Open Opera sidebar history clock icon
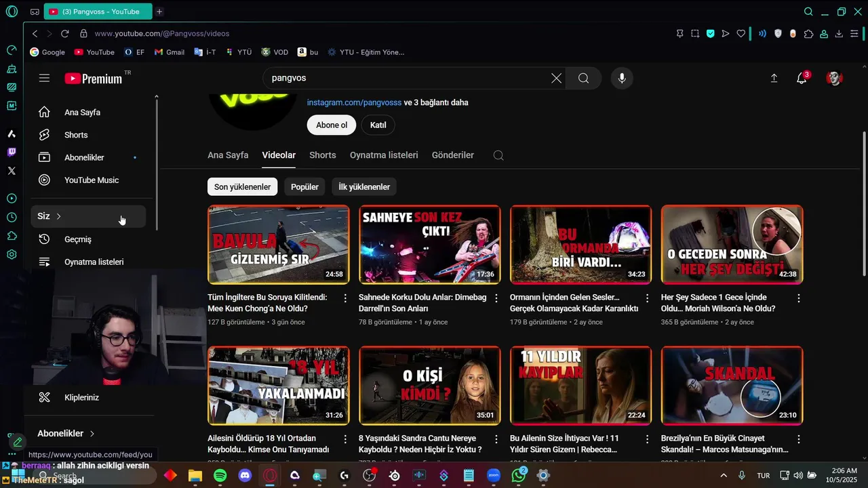This screenshot has height=488, width=868. tap(12, 218)
